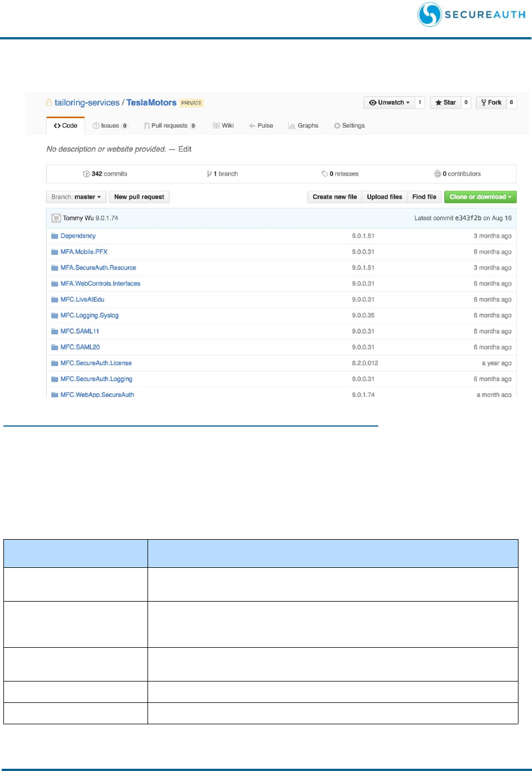Open the Clone or download dropdown

coord(480,197)
